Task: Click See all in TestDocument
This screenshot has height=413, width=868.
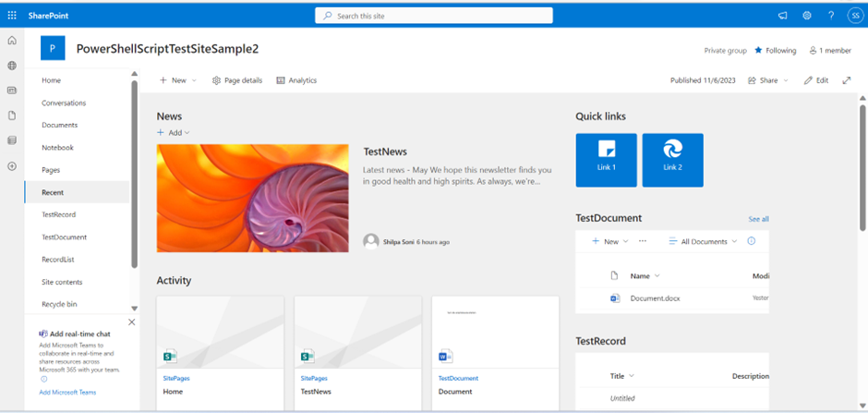Action: pos(758,219)
